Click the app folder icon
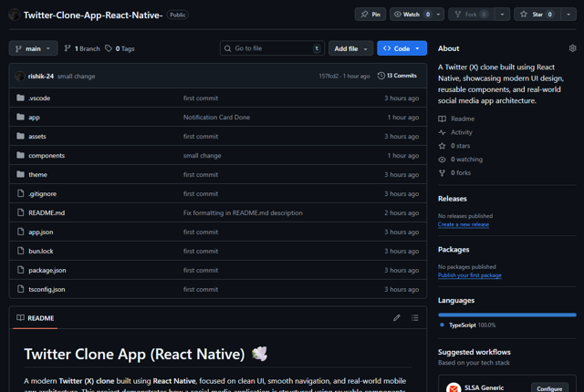Viewport: 584px width, 392px height. click(20, 117)
